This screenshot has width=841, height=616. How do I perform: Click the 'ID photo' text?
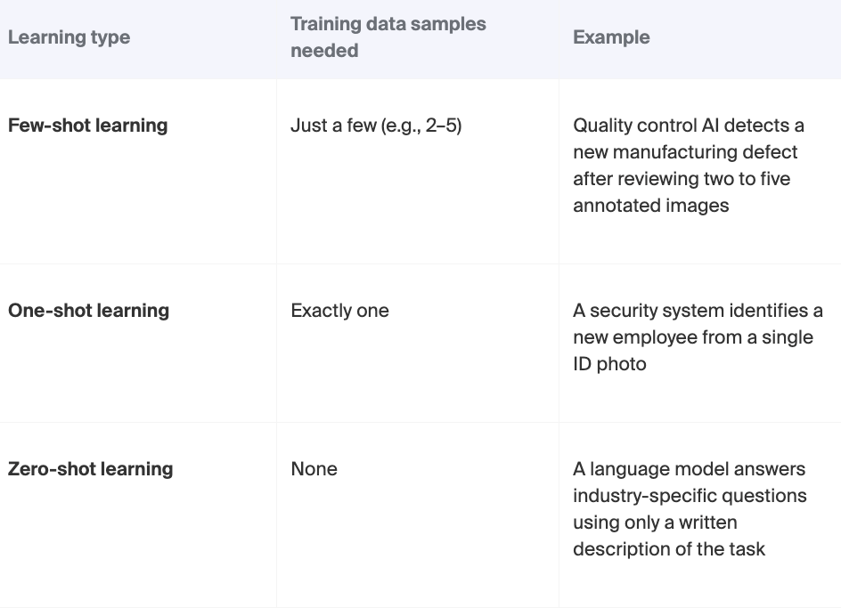pos(609,364)
